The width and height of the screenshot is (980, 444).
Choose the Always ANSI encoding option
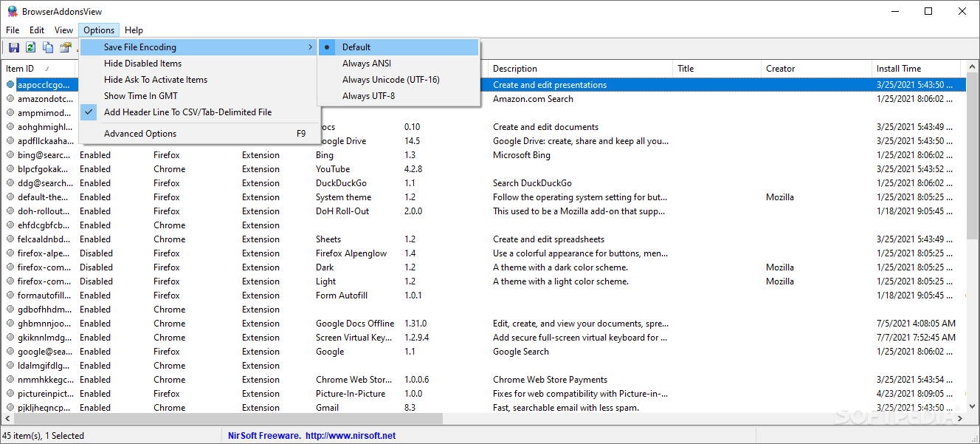[x=398, y=64]
